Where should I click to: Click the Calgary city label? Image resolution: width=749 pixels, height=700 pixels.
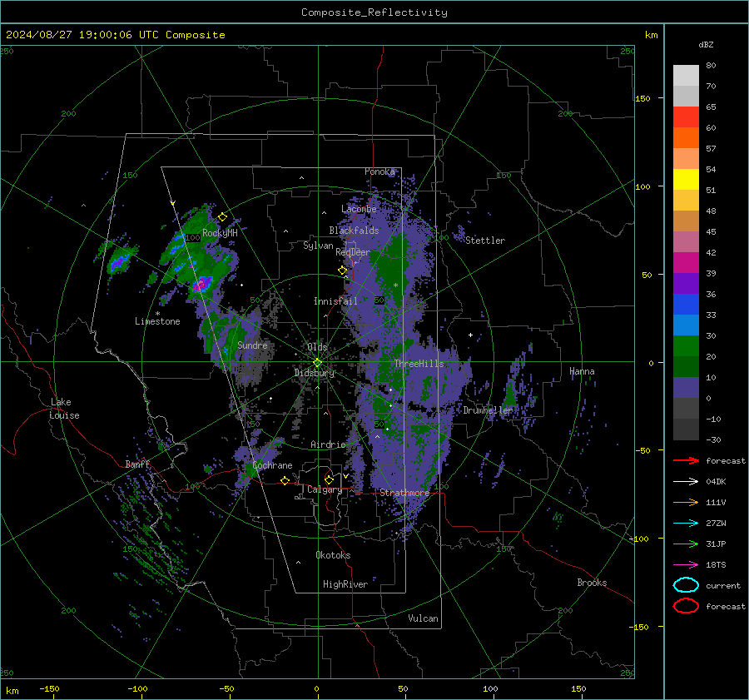click(325, 489)
